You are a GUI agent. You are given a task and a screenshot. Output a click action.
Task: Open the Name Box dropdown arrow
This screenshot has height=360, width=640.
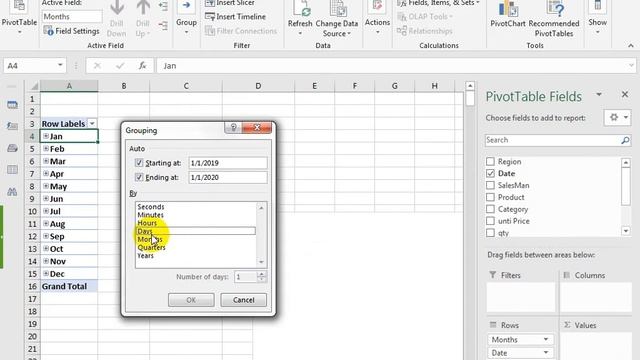60,65
